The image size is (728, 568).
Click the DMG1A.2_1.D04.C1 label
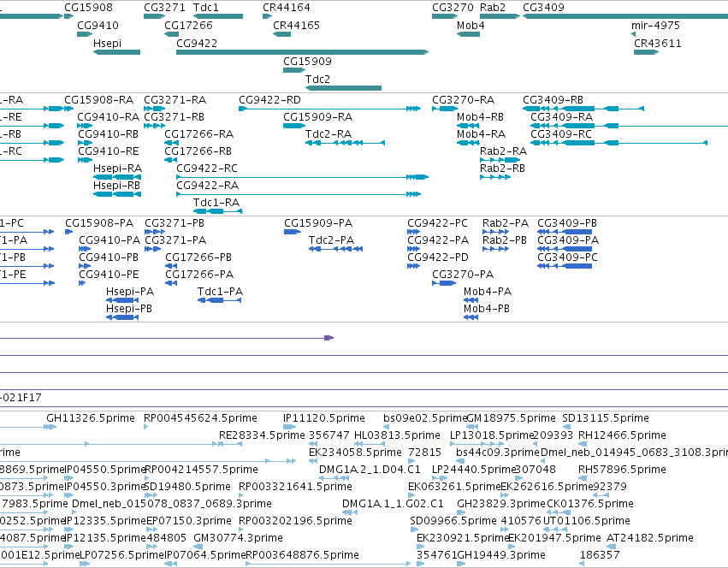pyautogui.click(x=370, y=470)
